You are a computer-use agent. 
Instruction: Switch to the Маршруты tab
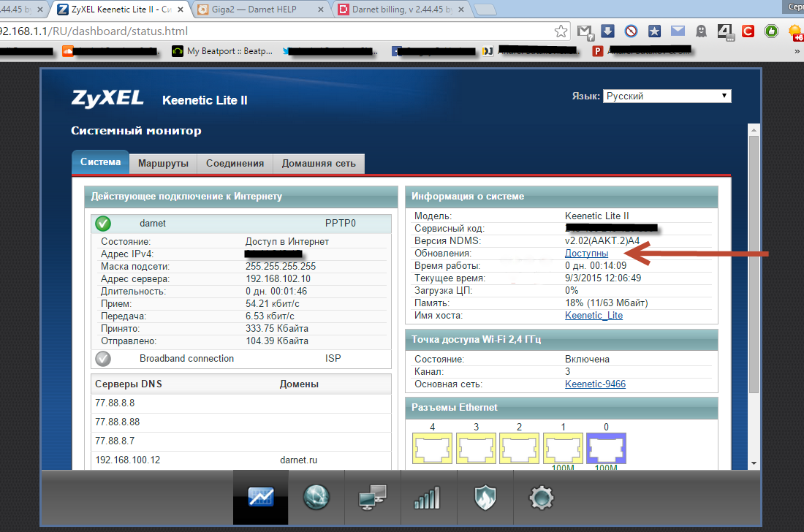point(163,164)
